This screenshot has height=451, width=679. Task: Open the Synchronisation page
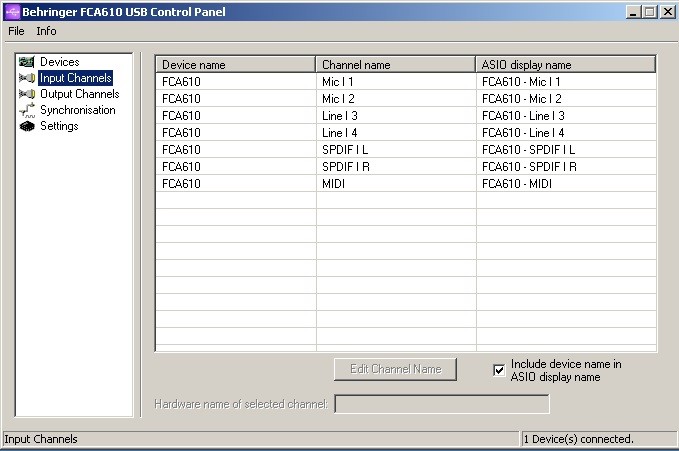[x=78, y=110]
